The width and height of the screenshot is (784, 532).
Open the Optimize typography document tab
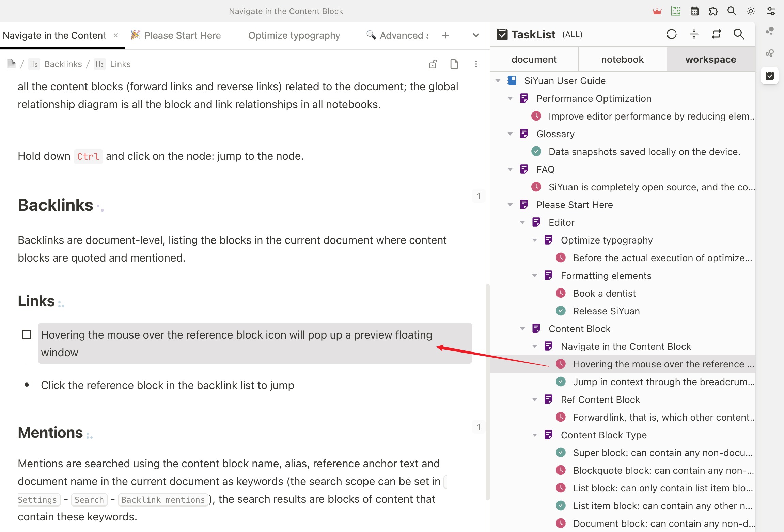coord(294,35)
